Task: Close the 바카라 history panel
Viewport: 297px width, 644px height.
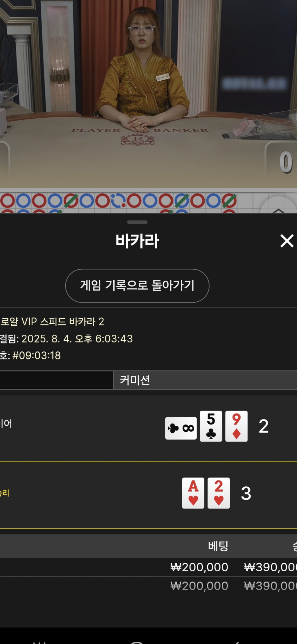Action: pyautogui.click(x=287, y=241)
